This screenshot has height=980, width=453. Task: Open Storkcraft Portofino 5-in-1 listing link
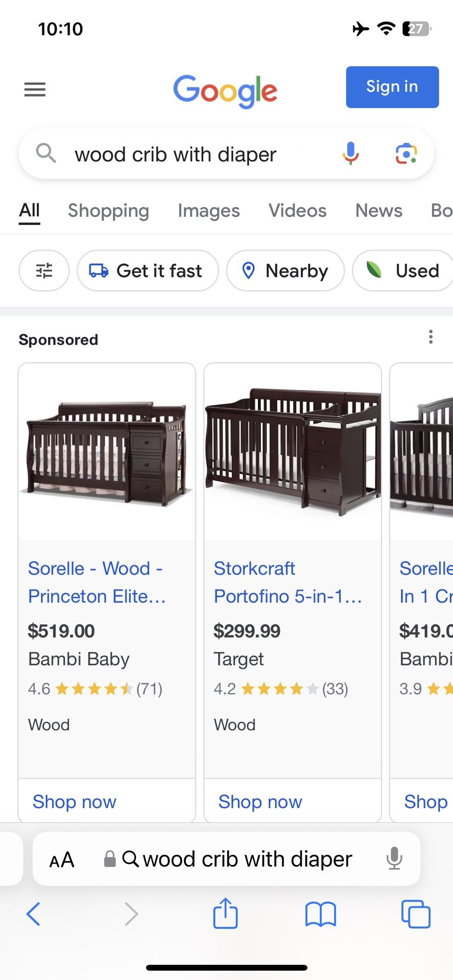click(x=288, y=582)
